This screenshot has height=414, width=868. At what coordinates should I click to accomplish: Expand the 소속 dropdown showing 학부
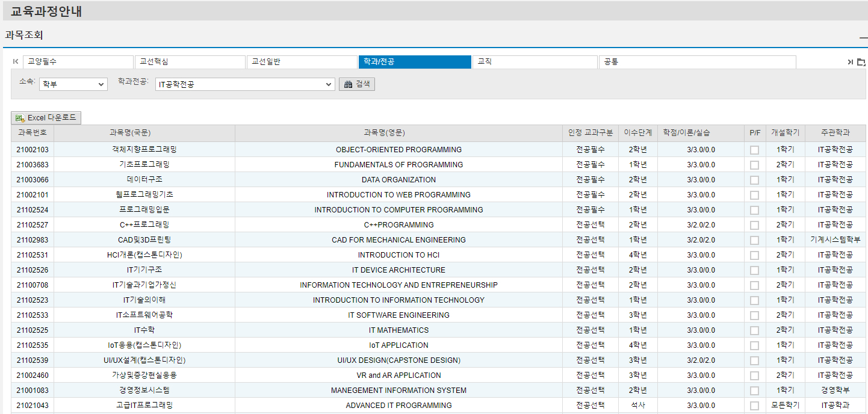tap(73, 84)
